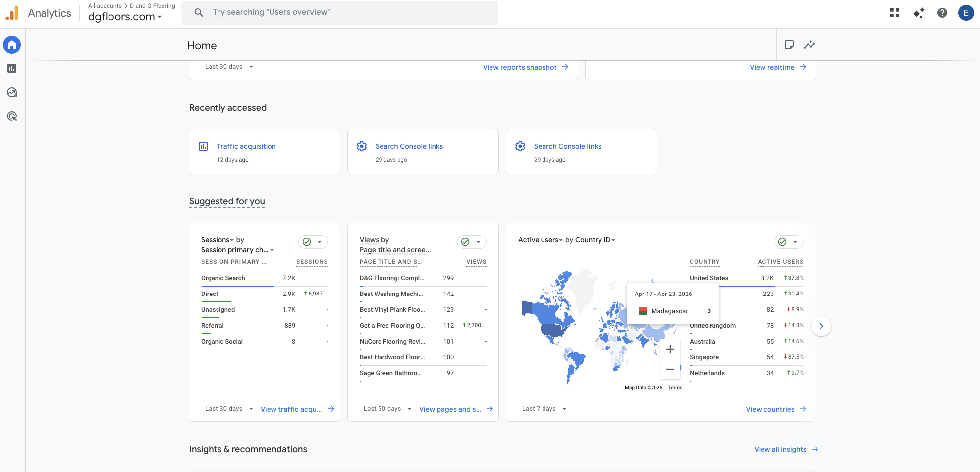Viewport: 980px width, 472px height.
Task: Expand the Session primary channel dropdown
Action: click(x=271, y=250)
